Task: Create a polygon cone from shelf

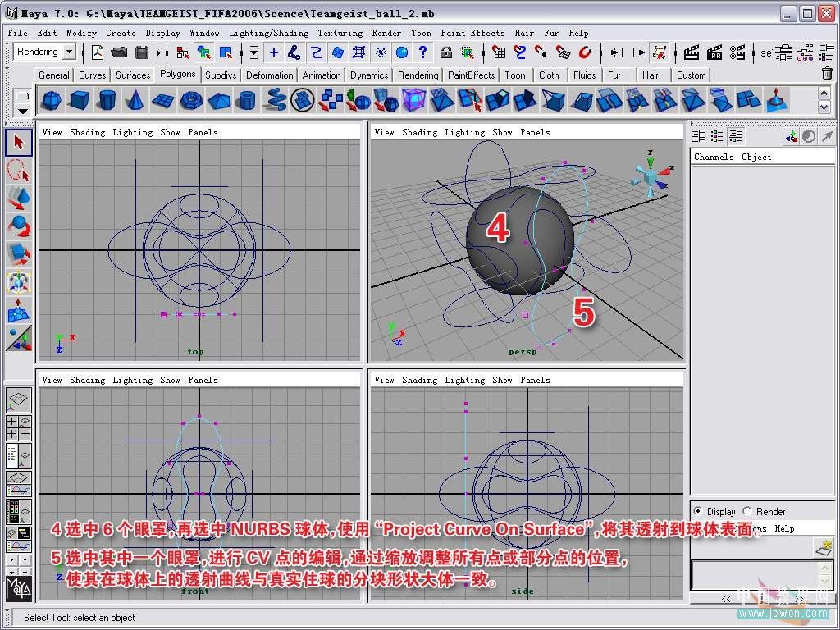Action: coord(135,100)
